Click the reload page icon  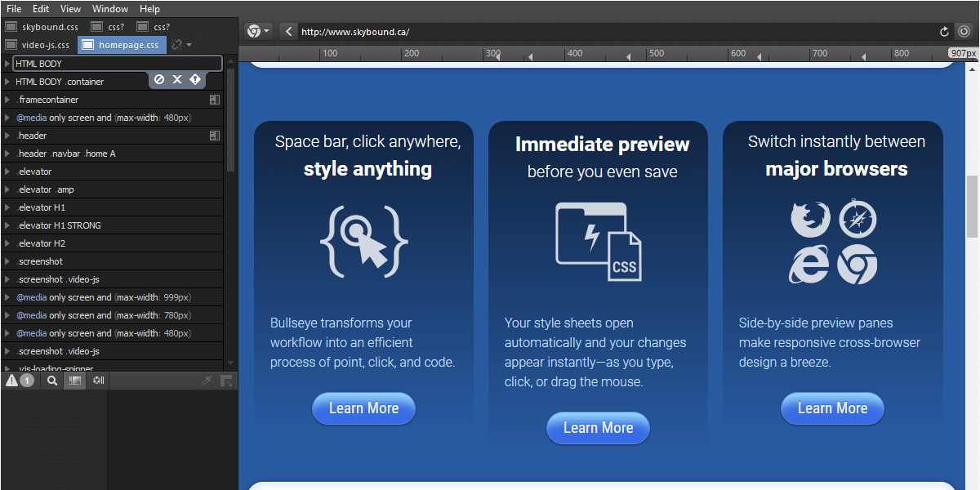pyautogui.click(x=945, y=32)
